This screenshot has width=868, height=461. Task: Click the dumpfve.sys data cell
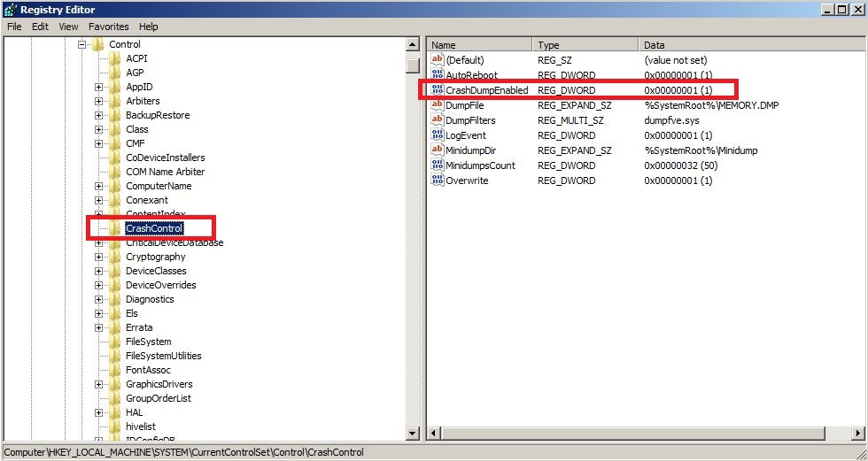(x=671, y=120)
